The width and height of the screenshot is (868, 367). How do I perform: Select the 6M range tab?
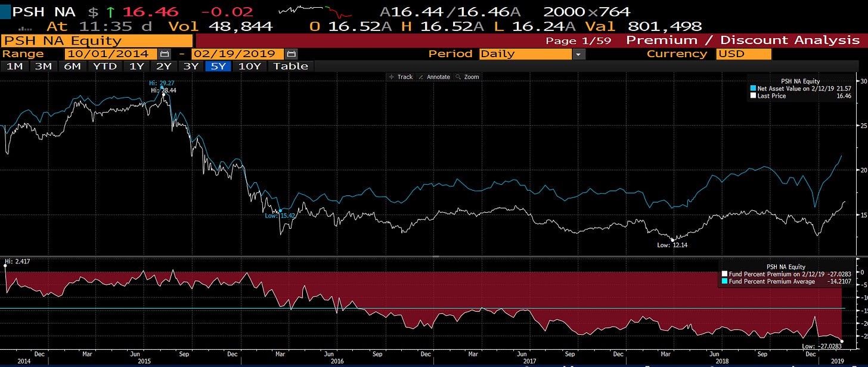(72, 66)
